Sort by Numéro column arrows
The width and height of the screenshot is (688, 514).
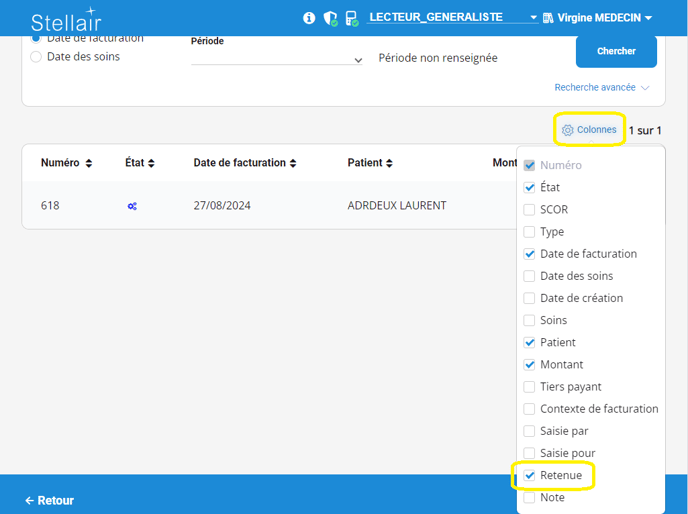click(x=89, y=163)
